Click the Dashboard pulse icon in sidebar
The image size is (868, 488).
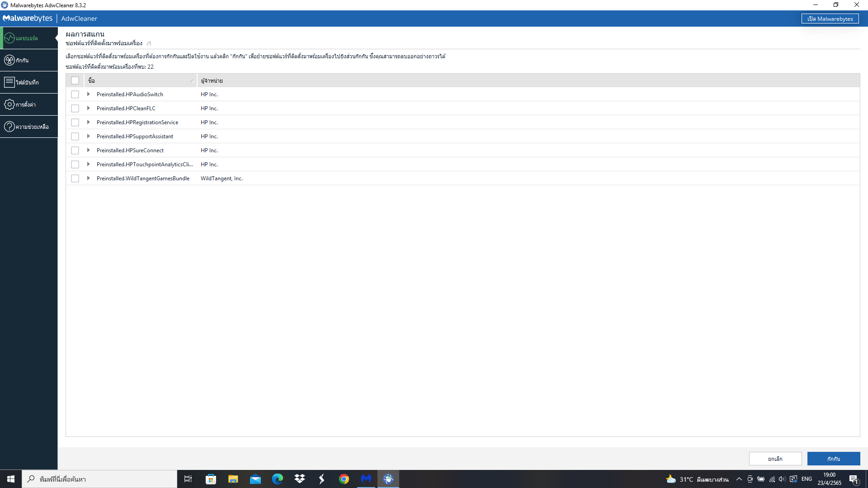[9, 38]
